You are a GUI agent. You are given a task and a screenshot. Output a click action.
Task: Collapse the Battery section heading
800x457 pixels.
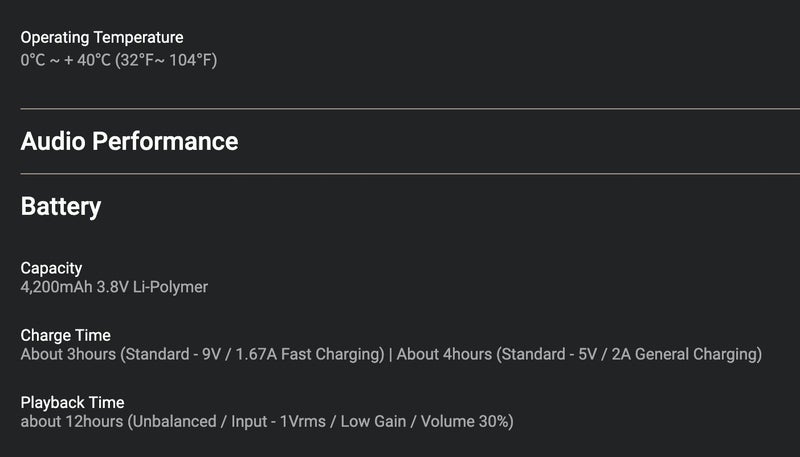[61, 207]
